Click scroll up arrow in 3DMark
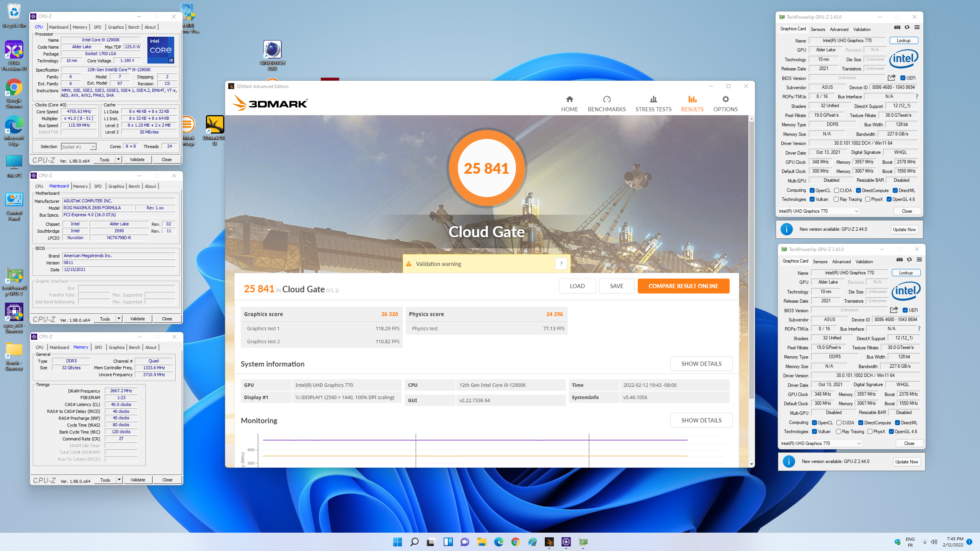Viewport: 980px width, 551px height. click(751, 119)
